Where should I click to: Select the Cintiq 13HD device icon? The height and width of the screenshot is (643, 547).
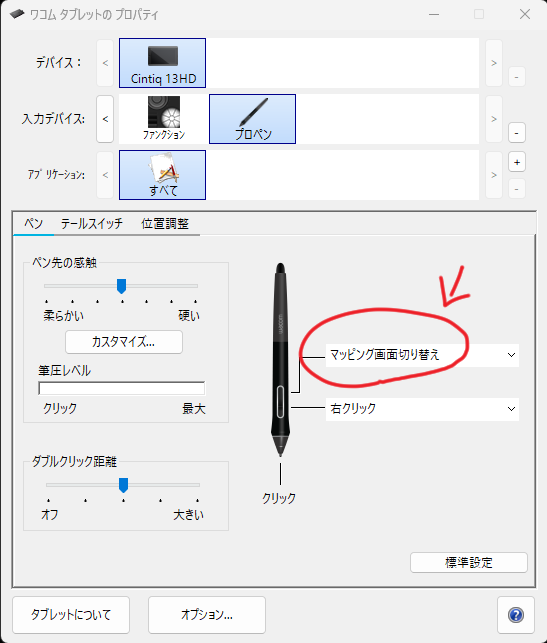pyautogui.click(x=162, y=63)
